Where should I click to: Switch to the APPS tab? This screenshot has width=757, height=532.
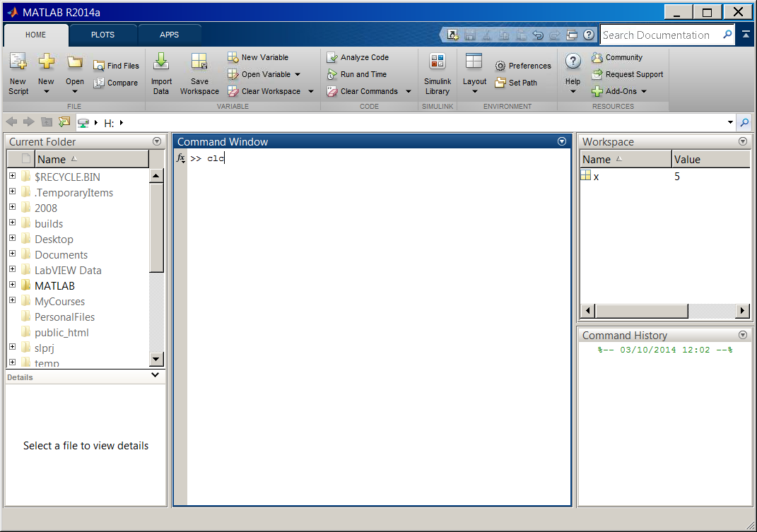(170, 35)
